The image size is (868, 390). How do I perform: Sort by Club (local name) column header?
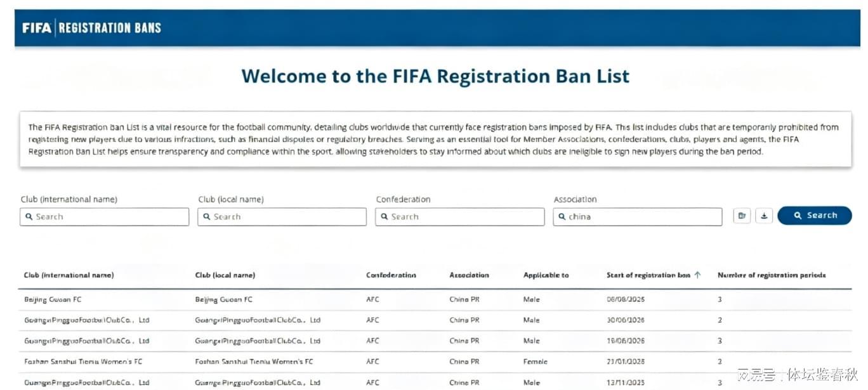tap(225, 275)
